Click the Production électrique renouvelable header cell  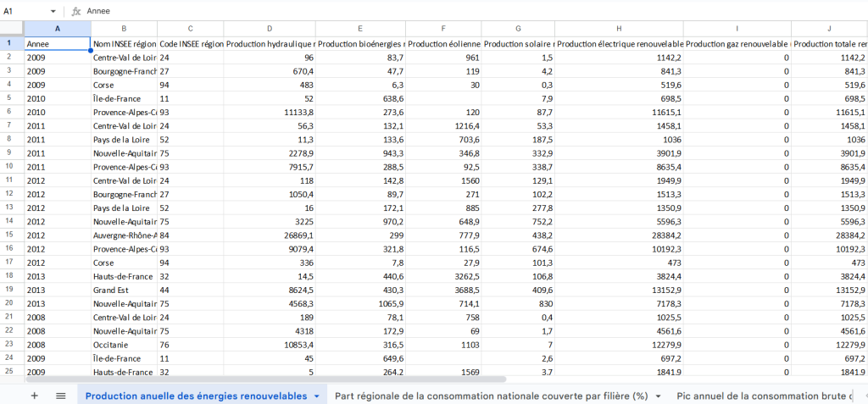619,43
